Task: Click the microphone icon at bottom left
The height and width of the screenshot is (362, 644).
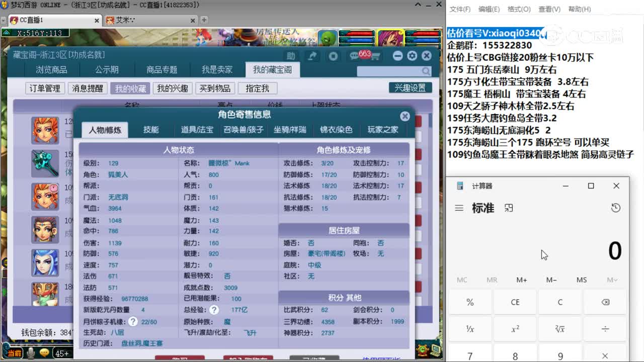Action: point(31,353)
